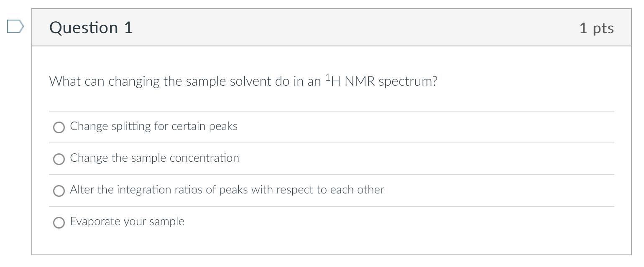This screenshot has height=267, width=644.
Task: Click the '1 pts' label
Action: [597, 28]
